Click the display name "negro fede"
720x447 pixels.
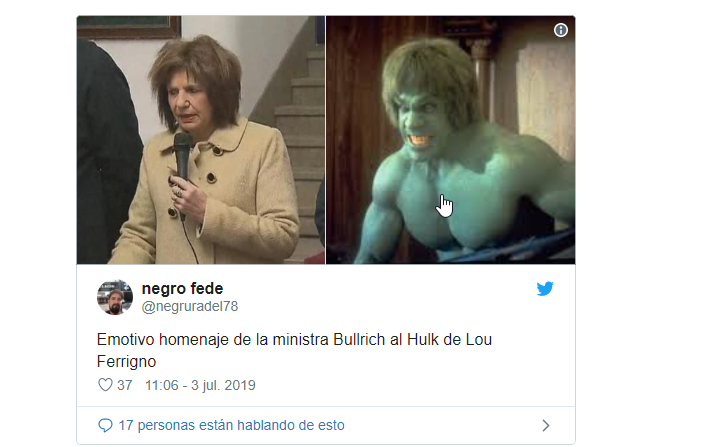(182, 289)
